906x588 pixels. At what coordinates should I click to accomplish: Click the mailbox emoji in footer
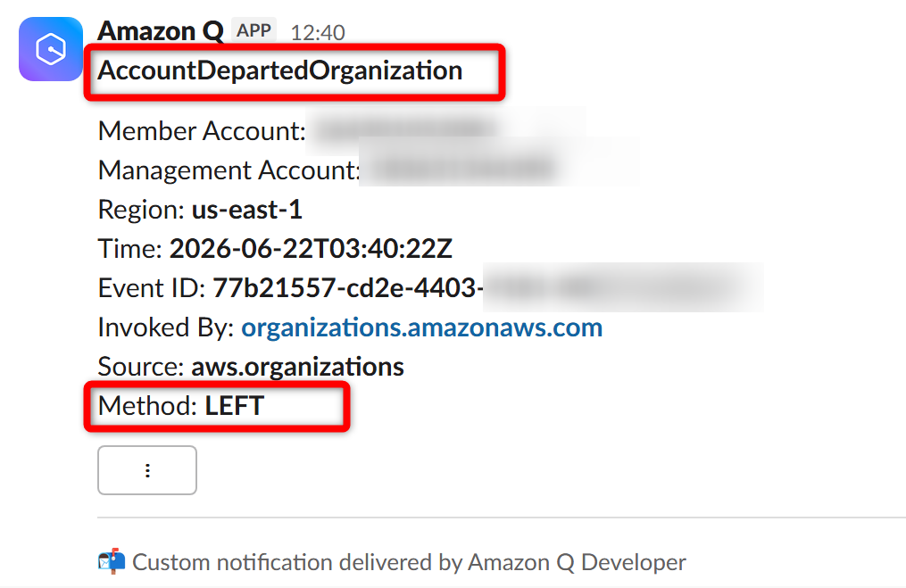(112, 561)
